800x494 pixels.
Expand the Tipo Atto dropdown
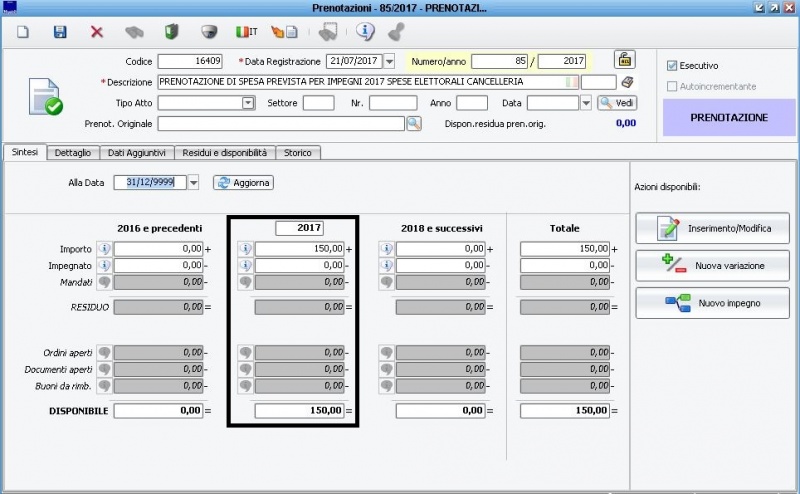point(248,102)
